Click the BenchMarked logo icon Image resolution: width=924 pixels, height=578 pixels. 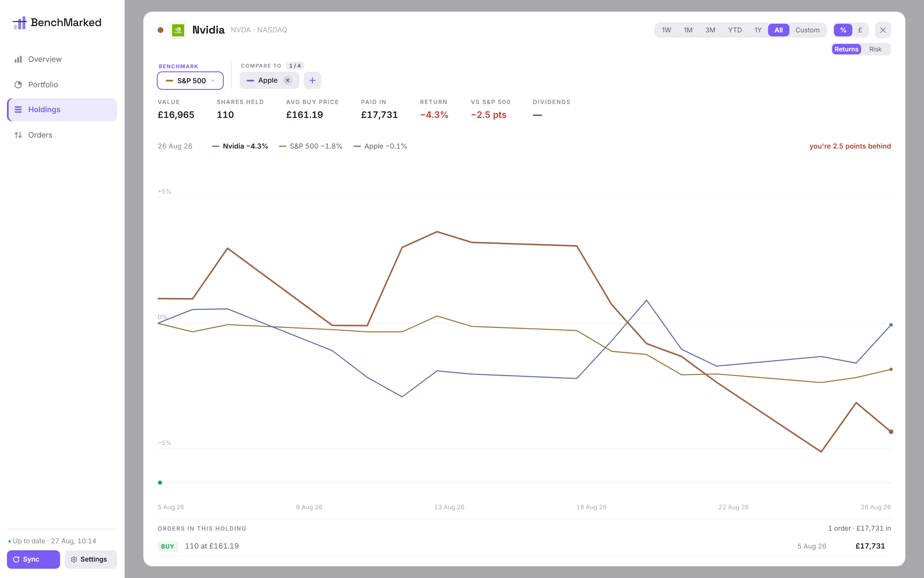coord(19,23)
